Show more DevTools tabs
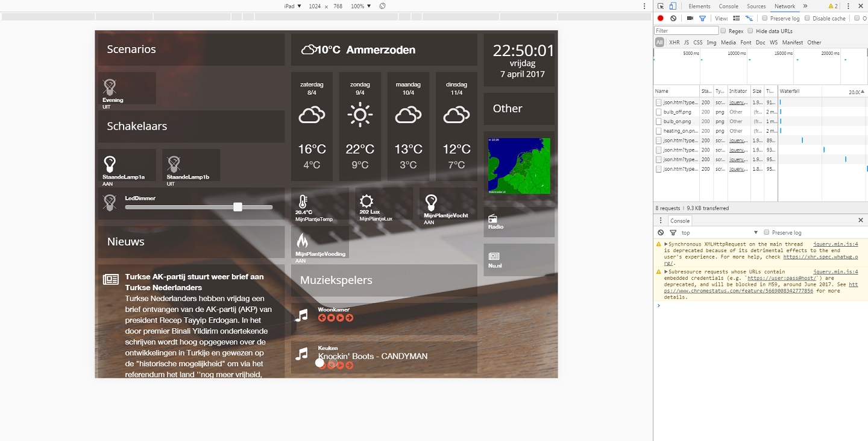 pyautogui.click(x=805, y=6)
